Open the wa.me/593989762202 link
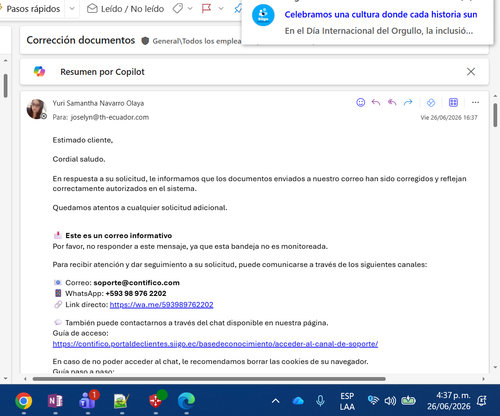 point(161,305)
